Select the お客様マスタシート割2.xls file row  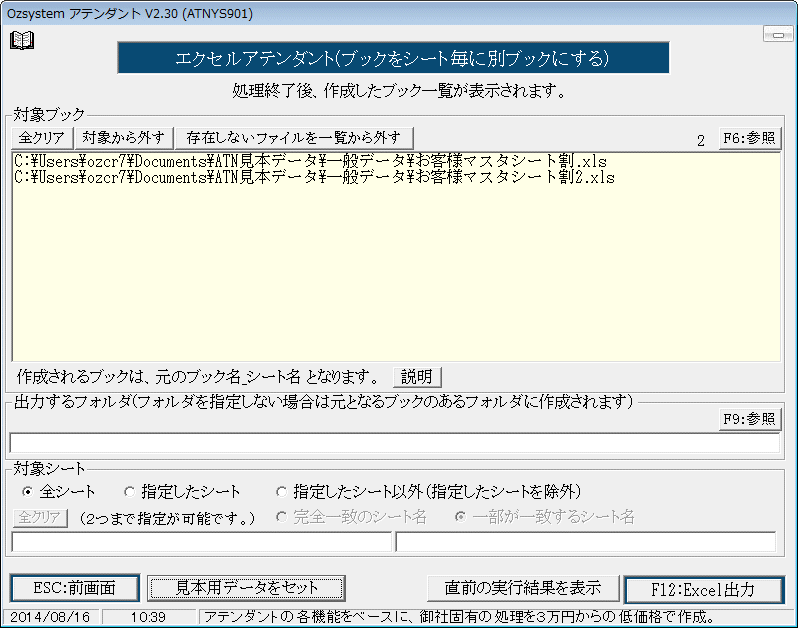(315, 178)
